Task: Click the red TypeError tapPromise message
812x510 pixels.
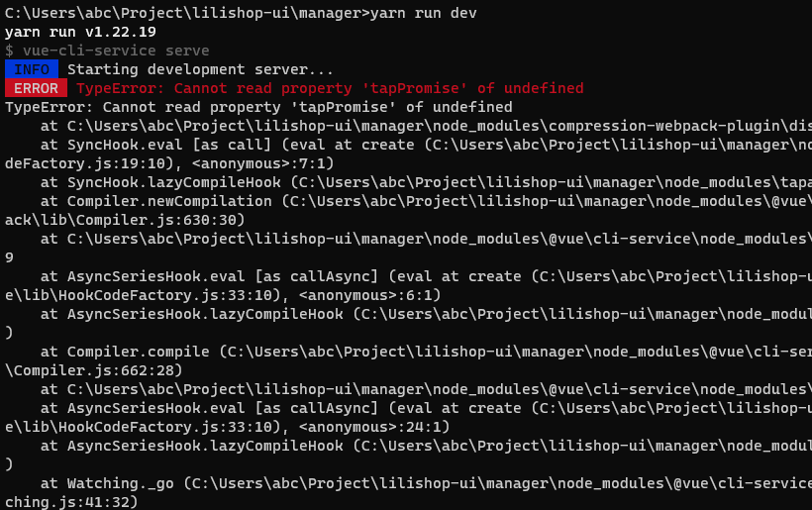Action: [x=330, y=88]
